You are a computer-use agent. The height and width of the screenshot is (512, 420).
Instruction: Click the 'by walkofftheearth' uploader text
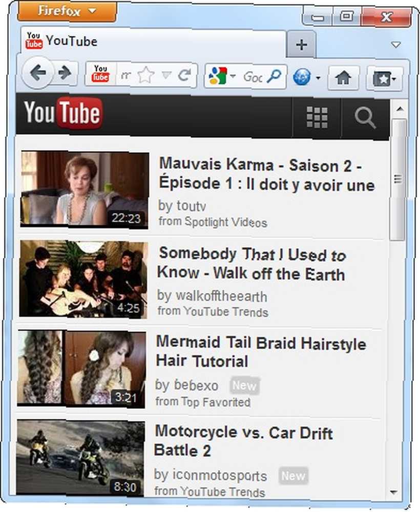212,296
